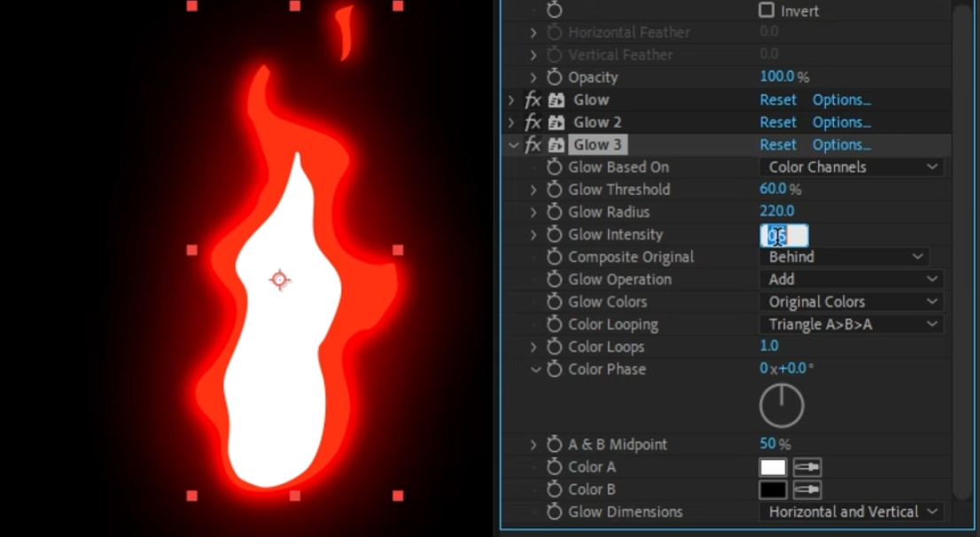Toggle Glow Colors stopwatch
Screen dimensions: 980x537
tap(555, 302)
